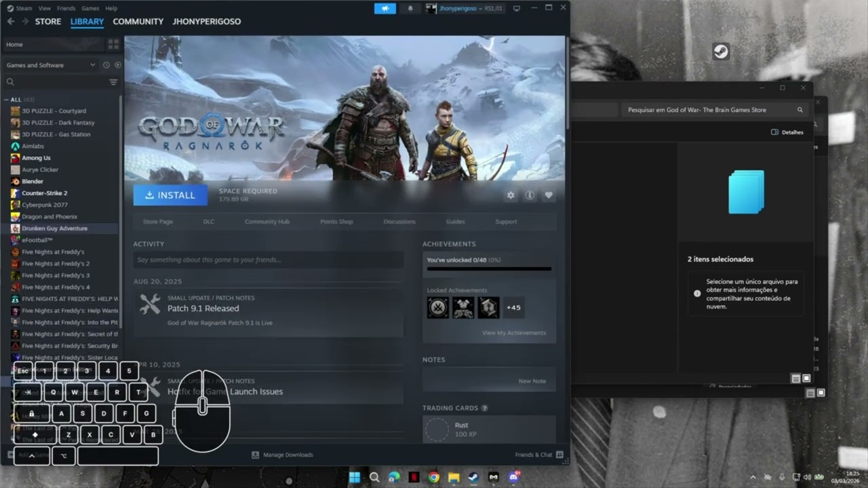Show game info with the info icon
The height and width of the screenshot is (488, 868).
(530, 195)
